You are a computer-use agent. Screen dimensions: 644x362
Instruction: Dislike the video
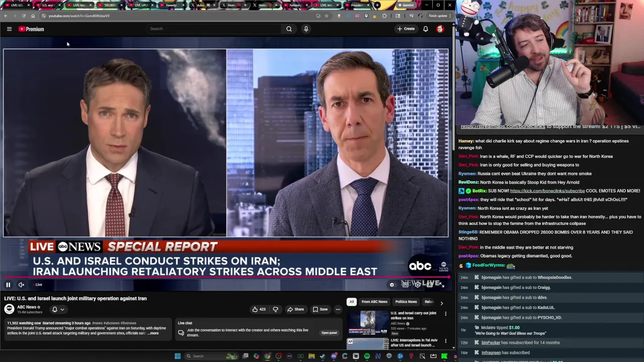tap(275, 309)
